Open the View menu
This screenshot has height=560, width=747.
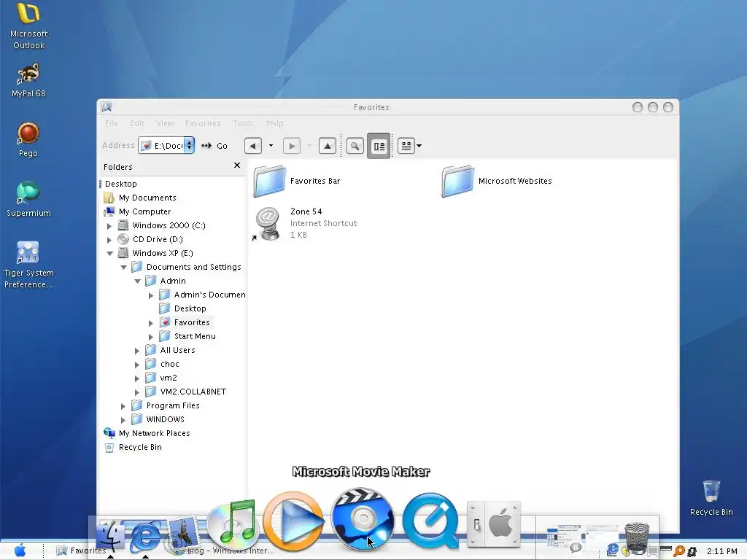pos(165,123)
